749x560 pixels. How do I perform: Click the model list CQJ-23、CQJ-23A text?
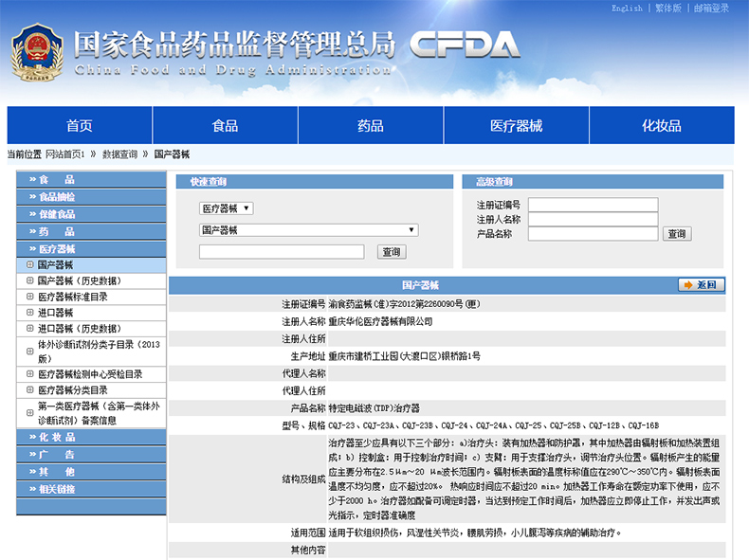point(493,425)
